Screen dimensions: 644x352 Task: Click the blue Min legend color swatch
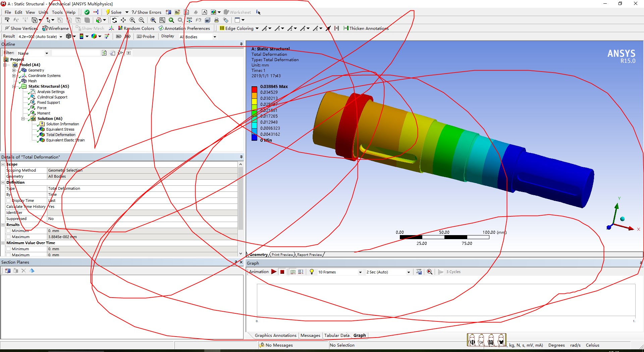pos(254,137)
